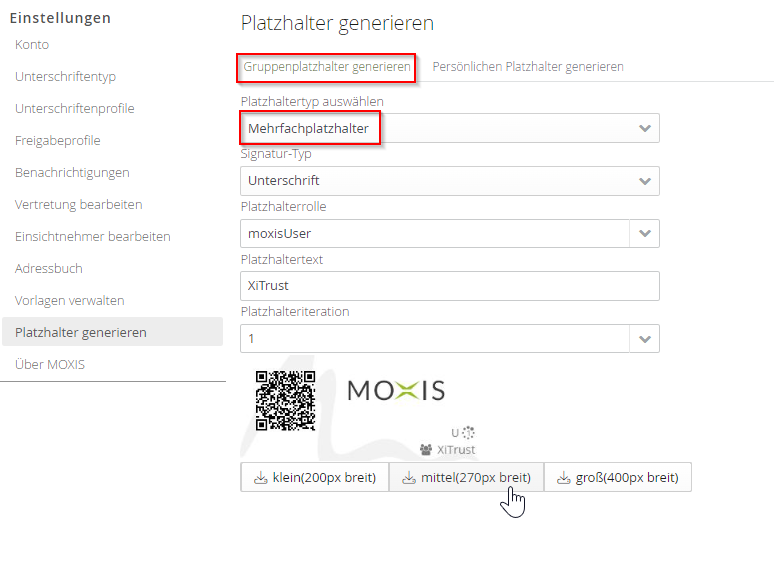This screenshot has width=774, height=567.
Task: Expand the Platzhalteriteration dropdown
Action: pos(644,339)
